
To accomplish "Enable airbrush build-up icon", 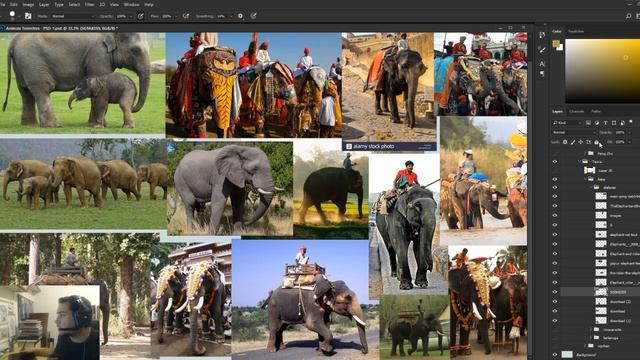I will point(186,16).
